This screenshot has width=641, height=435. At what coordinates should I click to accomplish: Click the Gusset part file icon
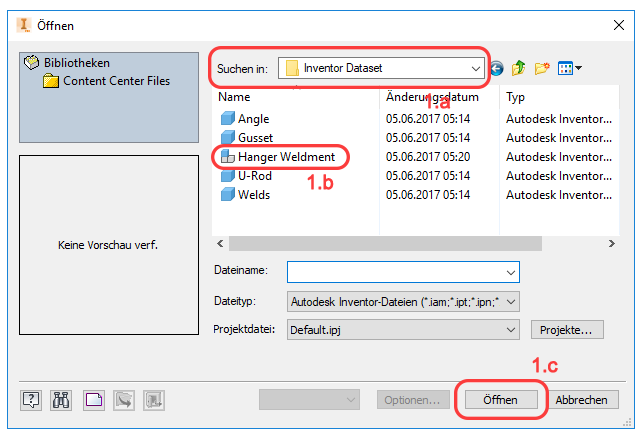pyautogui.click(x=228, y=137)
